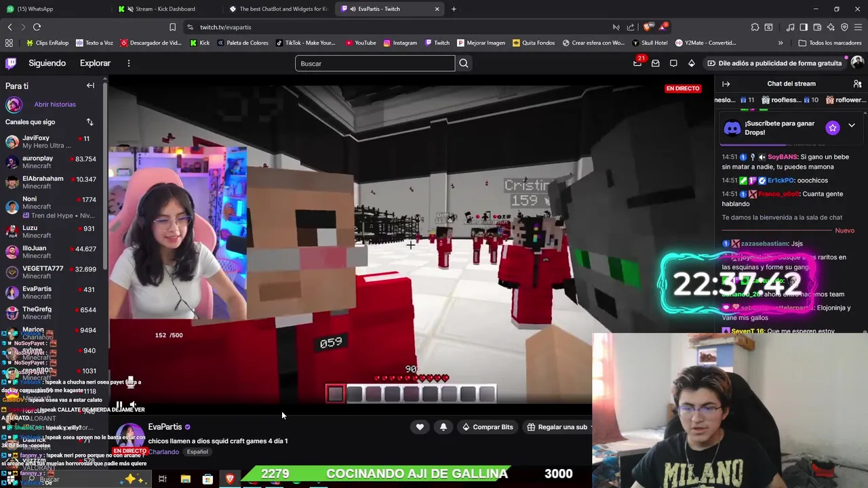Open Brave music playlist icon
This screenshot has width=868, height=488.
(x=790, y=27)
